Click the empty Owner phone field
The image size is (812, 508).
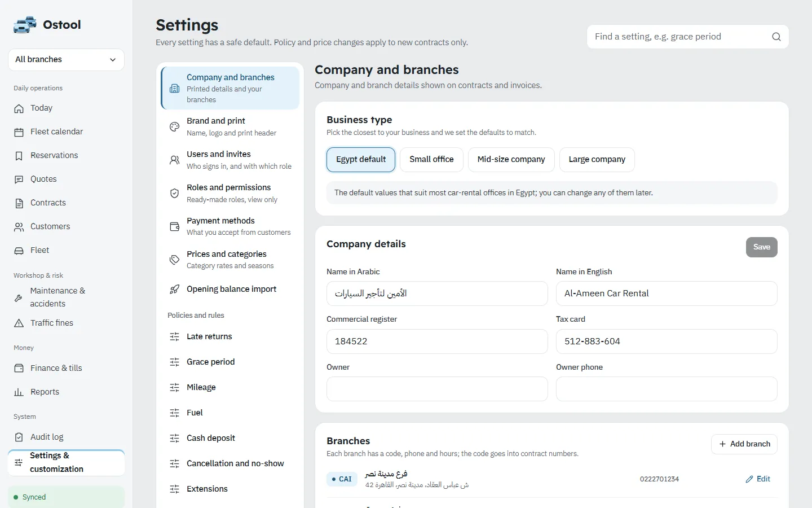667,389
